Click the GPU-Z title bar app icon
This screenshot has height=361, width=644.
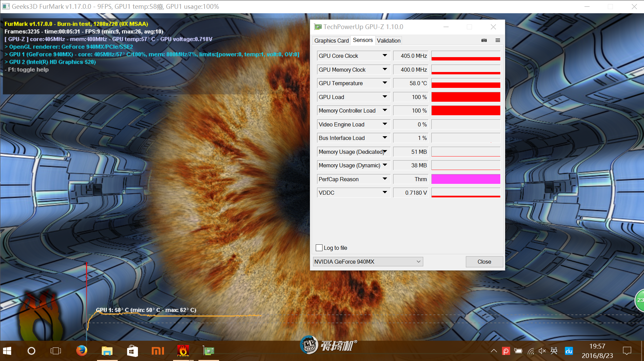[x=318, y=27]
